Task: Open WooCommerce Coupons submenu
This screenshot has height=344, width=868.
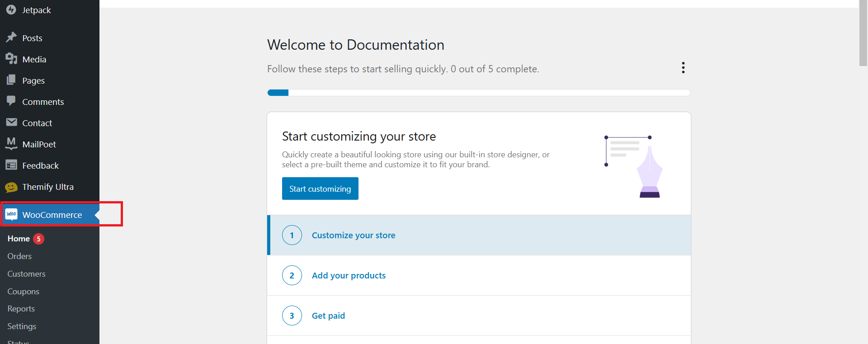Action: tap(23, 292)
